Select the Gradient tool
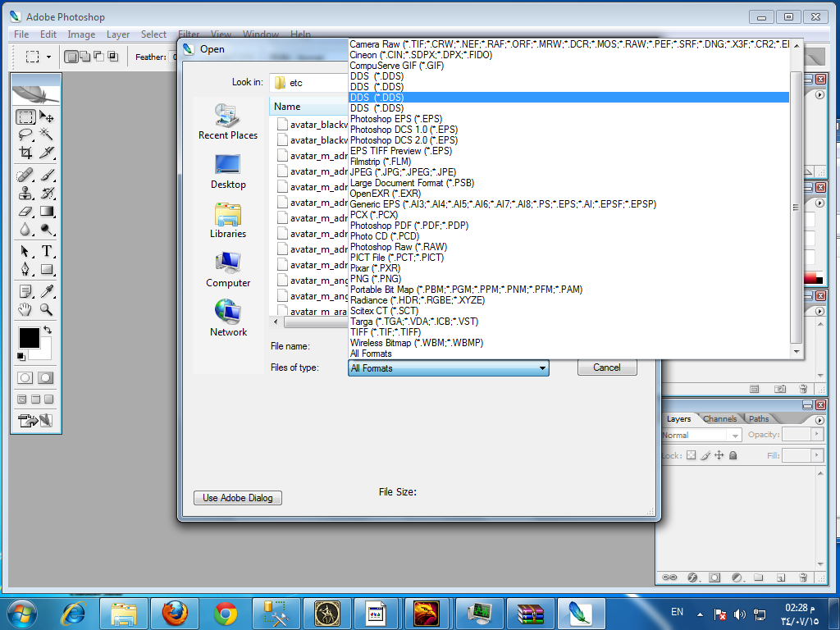The width and height of the screenshot is (840, 630). click(x=47, y=212)
